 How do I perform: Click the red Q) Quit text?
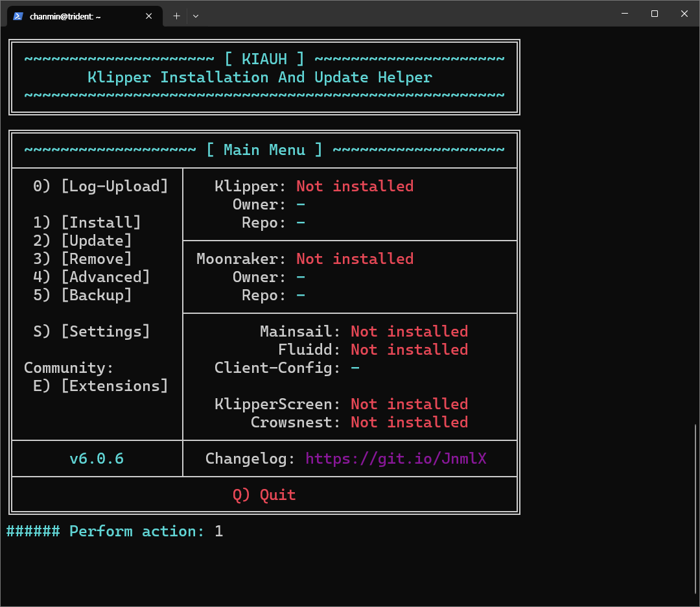click(x=264, y=495)
